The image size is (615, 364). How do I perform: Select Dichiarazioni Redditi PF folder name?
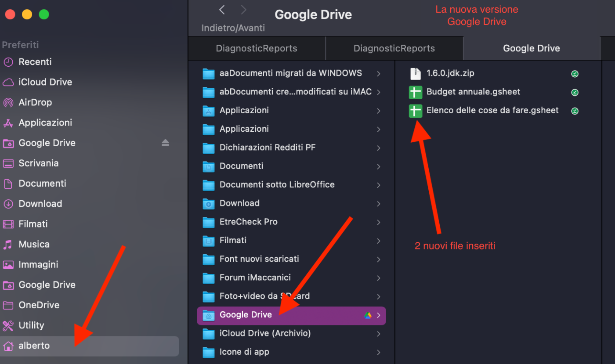point(268,148)
